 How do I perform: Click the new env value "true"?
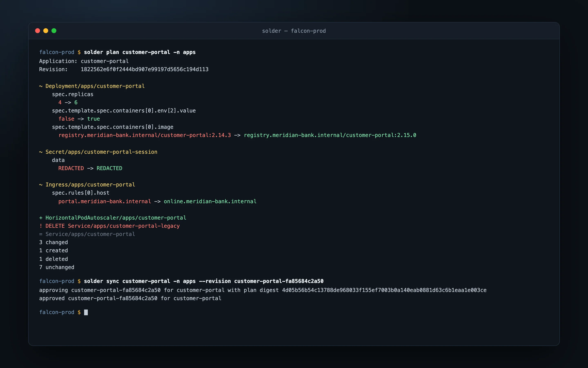coord(94,119)
